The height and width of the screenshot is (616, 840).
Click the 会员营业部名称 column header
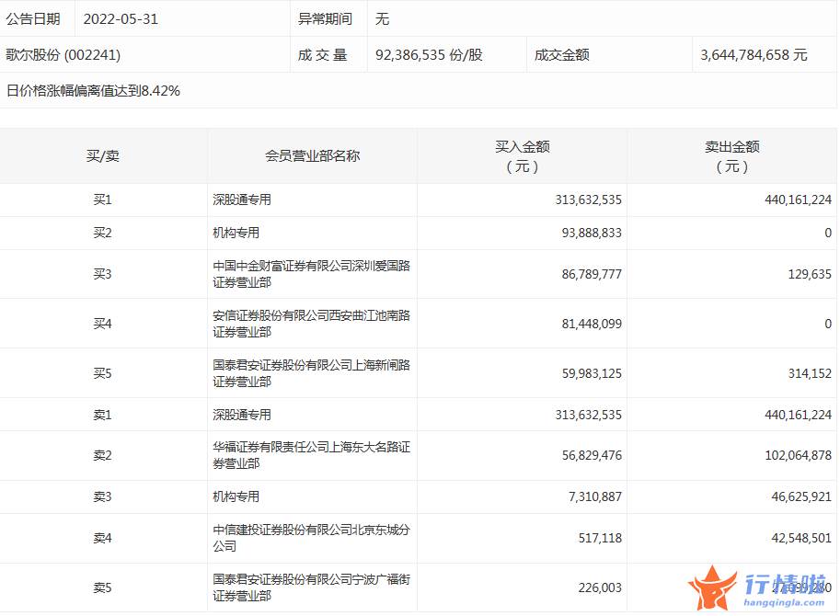[x=312, y=155]
